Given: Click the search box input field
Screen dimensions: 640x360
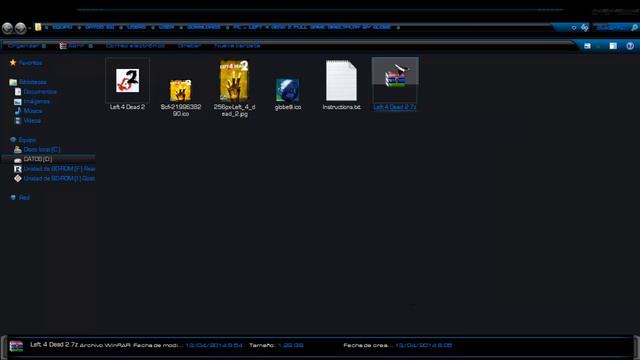Looking at the screenshot, I should click(x=611, y=28).
